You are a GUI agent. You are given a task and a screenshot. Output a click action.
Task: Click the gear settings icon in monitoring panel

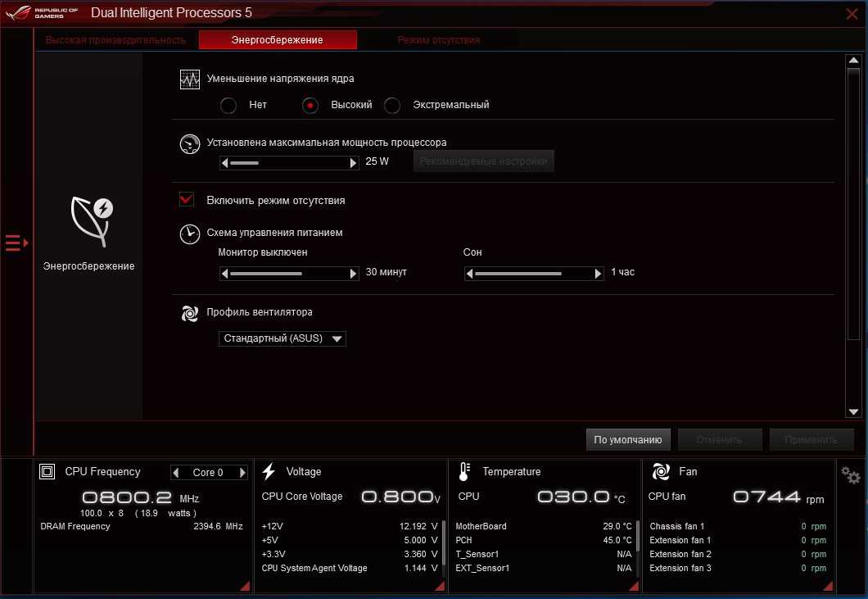coord(850,475)
